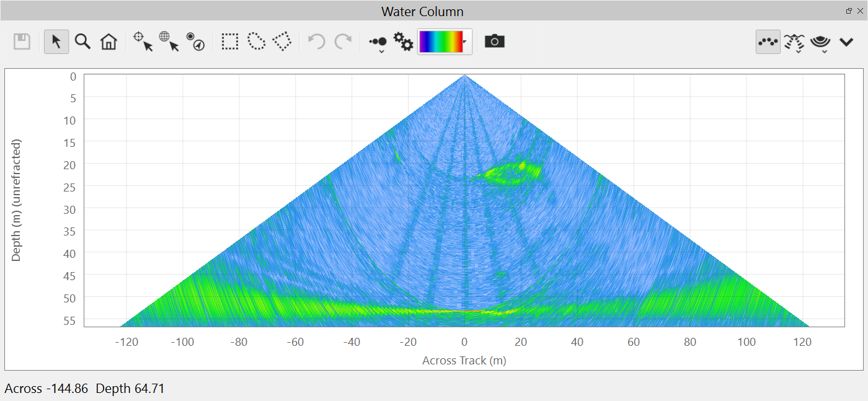
Task: Click the Undo arrow
Action: tap(317, 42)
